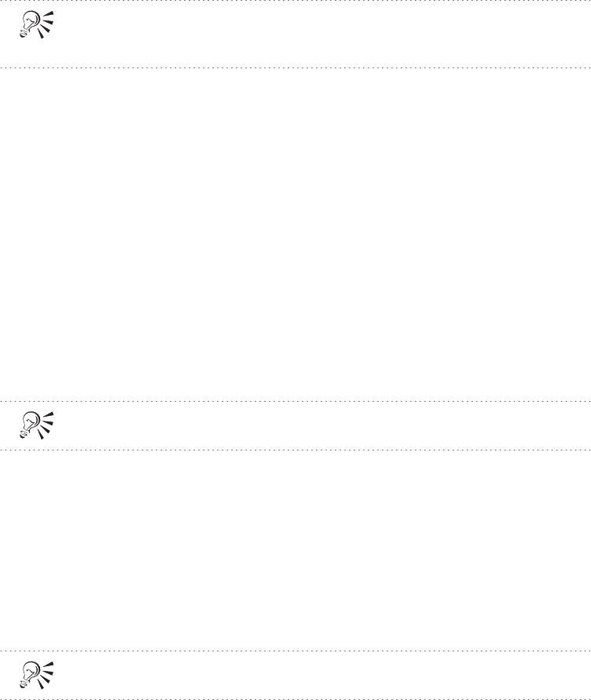Click the empty tip area right of the middle bulb
The height and width of the screenshot is (700, 591).
pyautogui.click(x=323, y=425)
